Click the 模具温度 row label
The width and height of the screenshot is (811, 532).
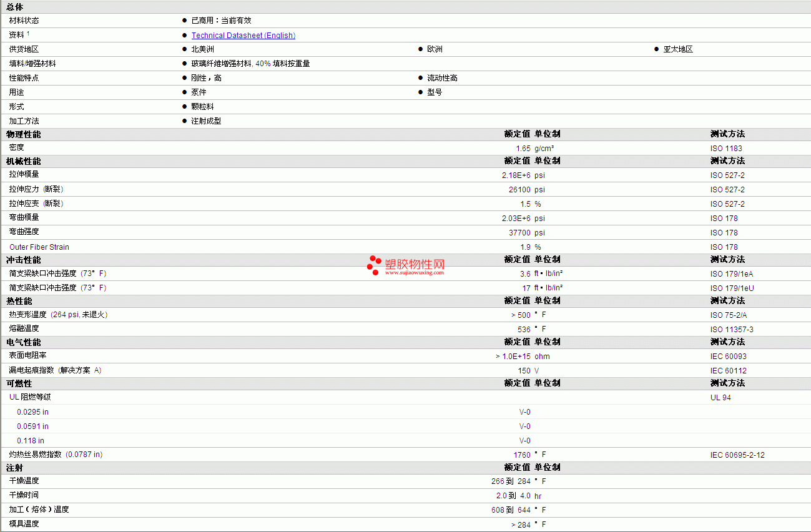pos(24,524)
